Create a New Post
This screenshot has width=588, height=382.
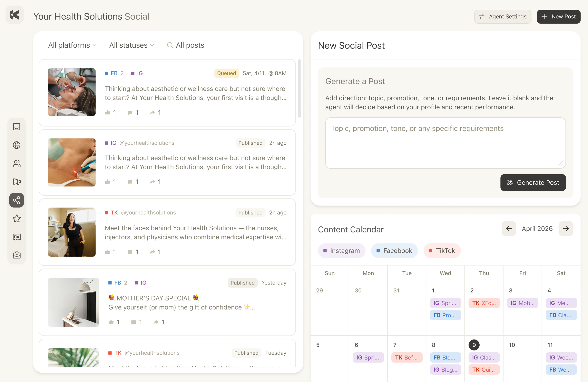(558, 16)
